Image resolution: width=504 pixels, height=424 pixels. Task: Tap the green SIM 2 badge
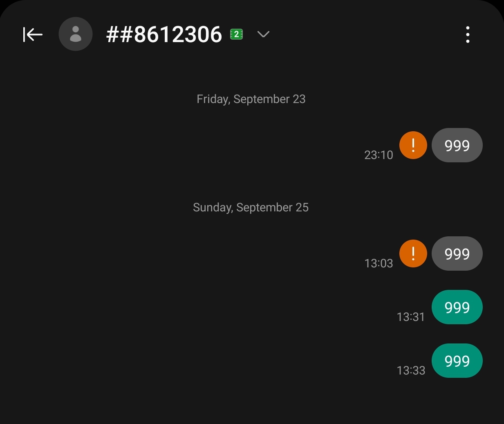click(237, 34)
